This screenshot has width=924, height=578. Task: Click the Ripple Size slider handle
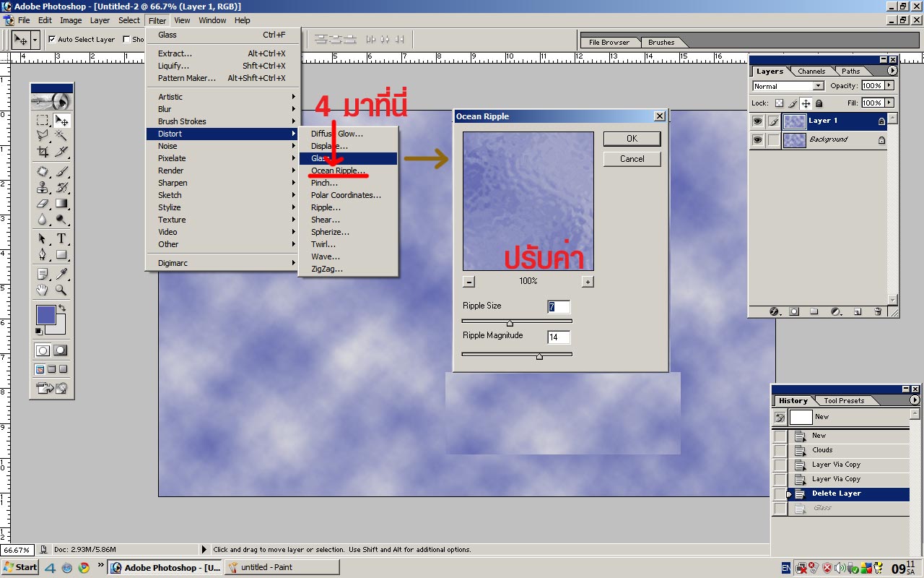click(x=510, y=323)
